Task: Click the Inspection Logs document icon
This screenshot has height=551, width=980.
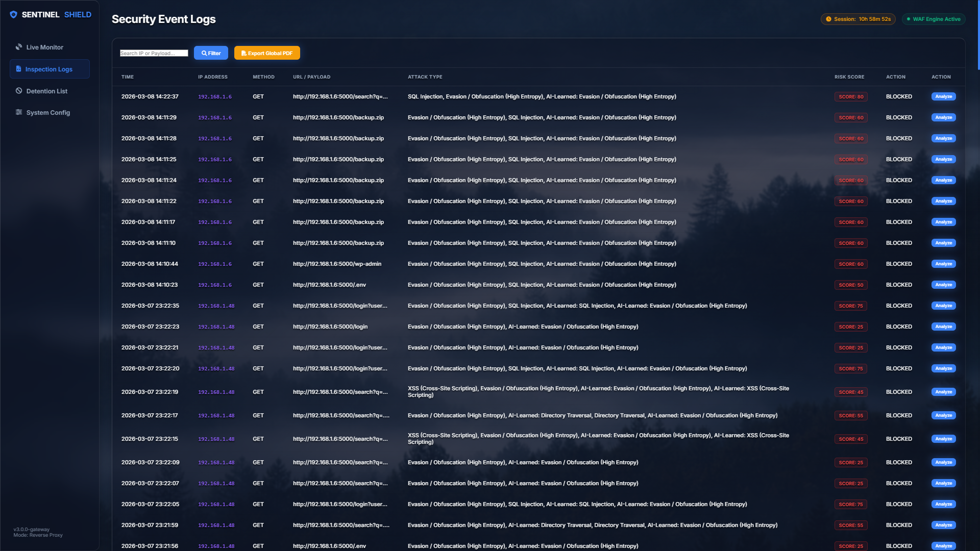Action: coord(19,69)
